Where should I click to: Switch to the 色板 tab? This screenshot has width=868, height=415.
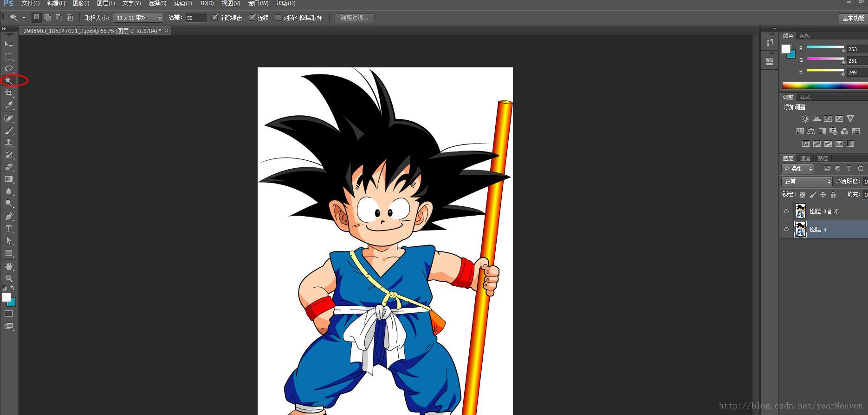click(805, 36)
